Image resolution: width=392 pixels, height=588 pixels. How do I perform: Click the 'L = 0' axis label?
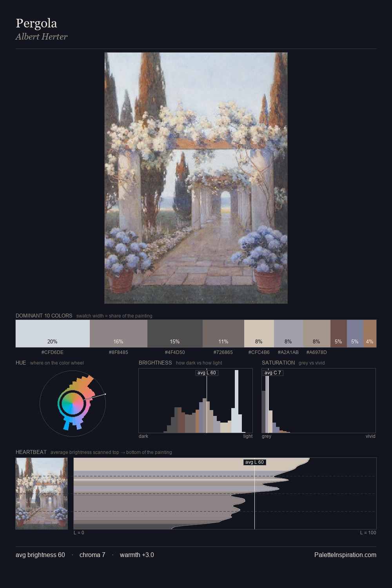79,533
